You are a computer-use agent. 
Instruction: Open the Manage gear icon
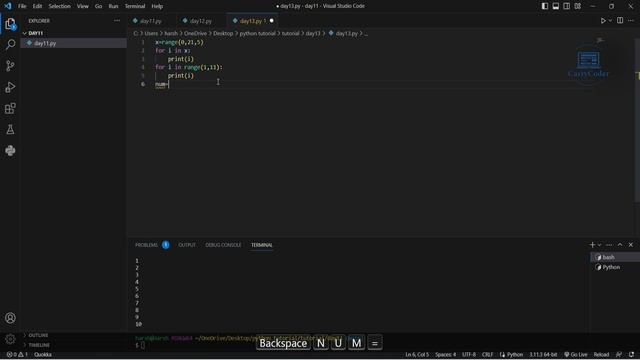click(x=10, y=339)
